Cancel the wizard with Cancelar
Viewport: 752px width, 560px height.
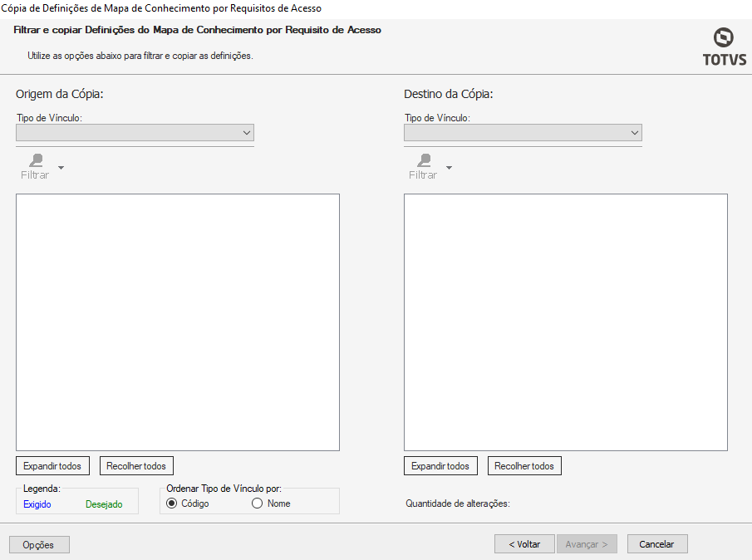pyautogui.click(x=657, y=544)
